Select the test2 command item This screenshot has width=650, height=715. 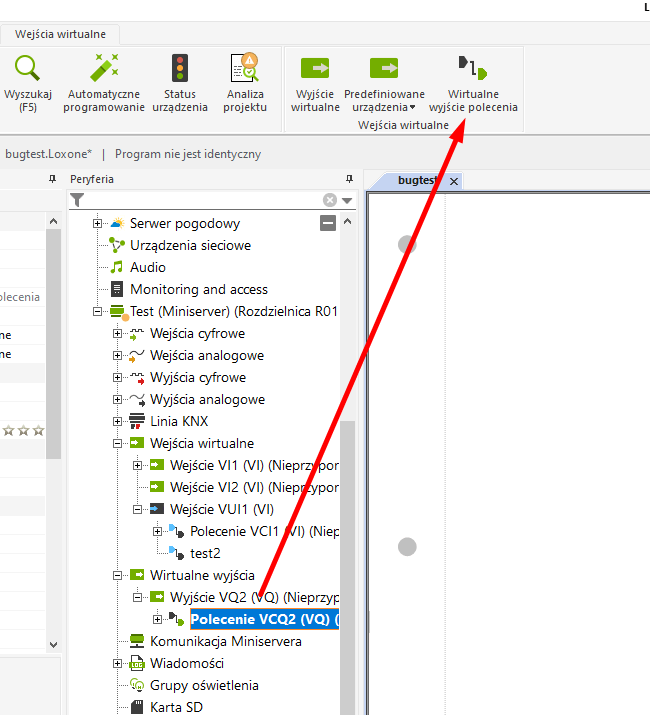point(205,553)
